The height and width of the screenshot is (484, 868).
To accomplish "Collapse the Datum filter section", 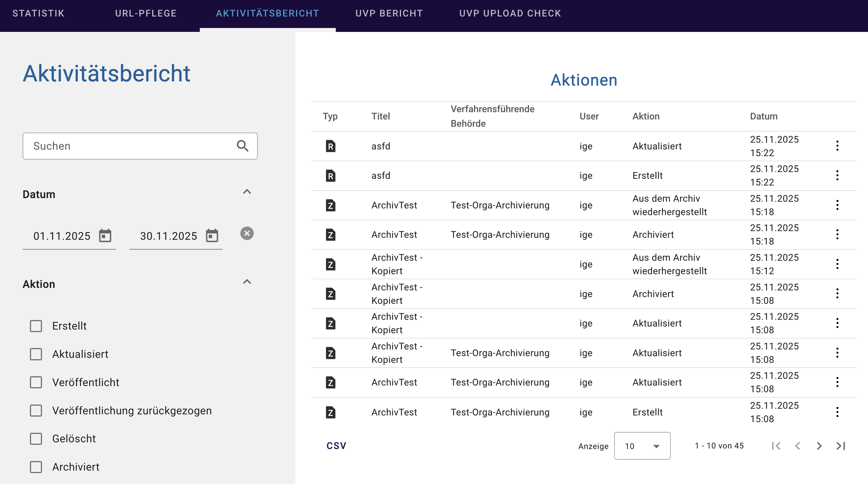I will point(247,192).
